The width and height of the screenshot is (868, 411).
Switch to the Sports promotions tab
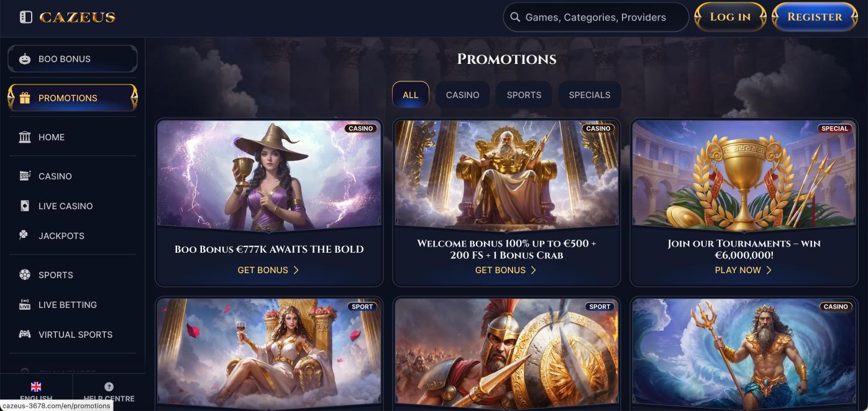(524, 95)
